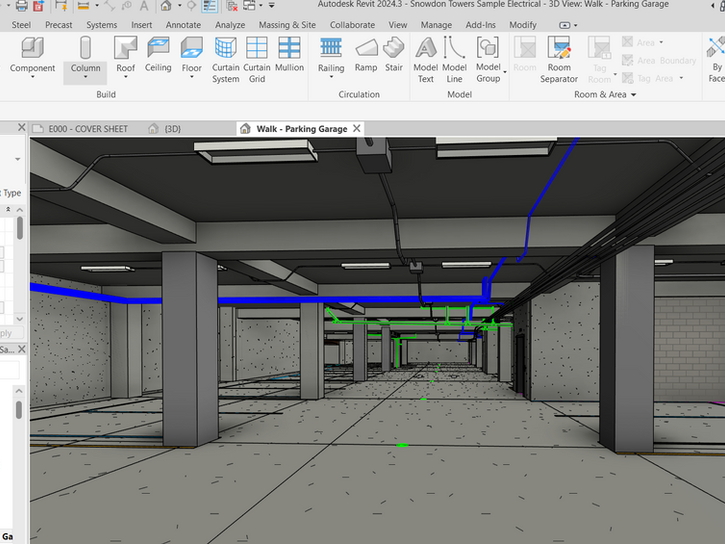Click the properties panel scrollbar thumb
Screen dimensions: 725x544
coord(19,228)
